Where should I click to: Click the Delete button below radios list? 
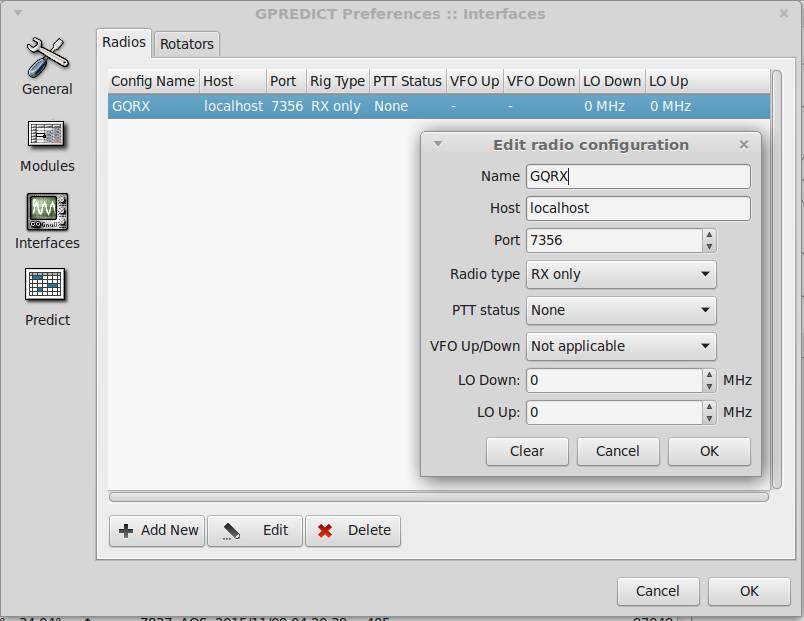(353, 531)
